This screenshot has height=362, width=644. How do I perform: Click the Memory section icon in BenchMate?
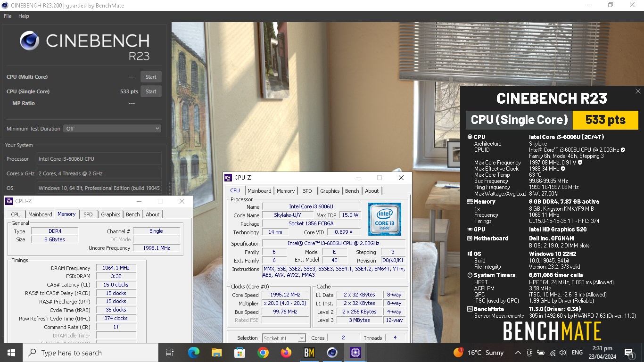click(x=470, y=202)
